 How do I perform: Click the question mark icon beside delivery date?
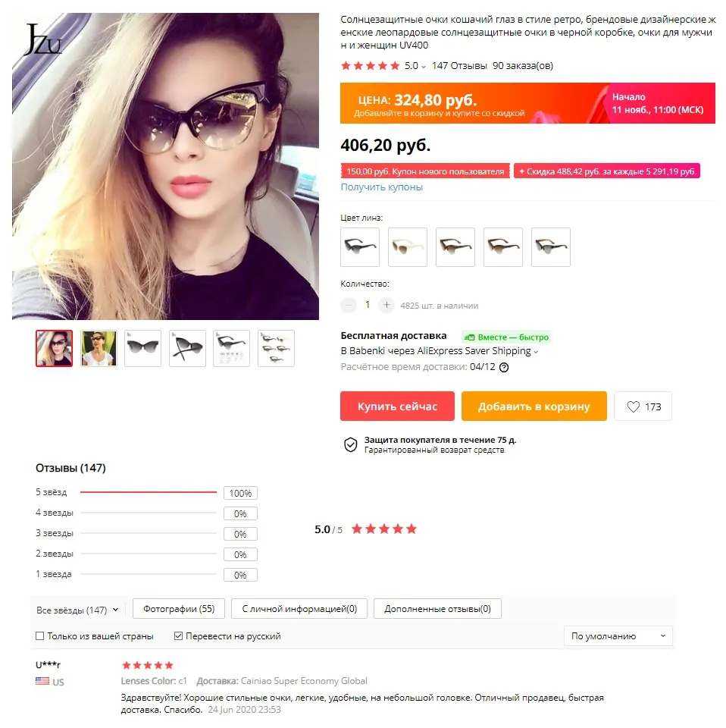(504, 367)
